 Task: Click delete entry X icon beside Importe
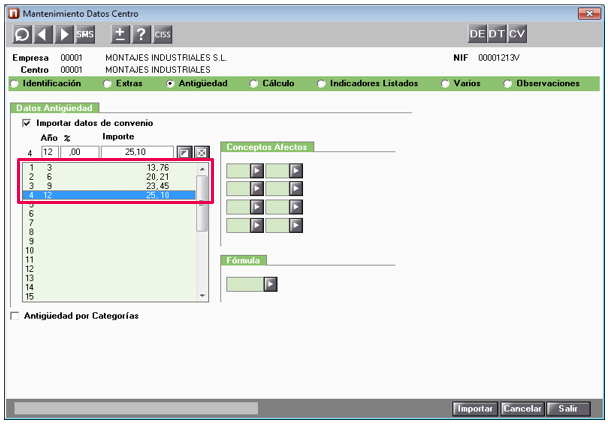(202, 152)
